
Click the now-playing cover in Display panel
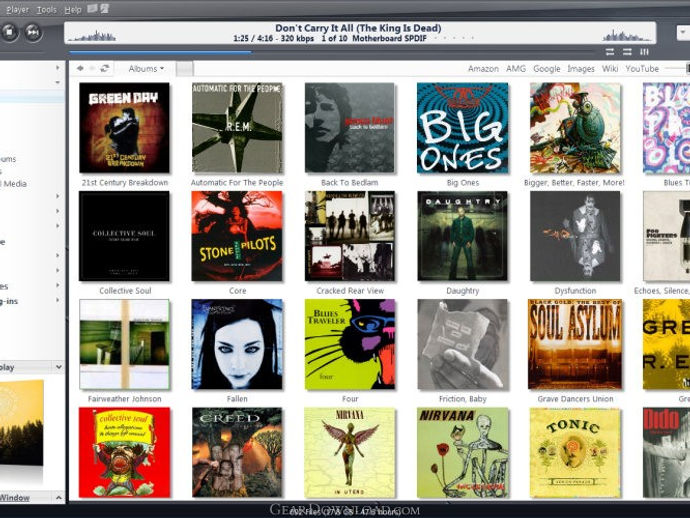[x=22, y=422]
